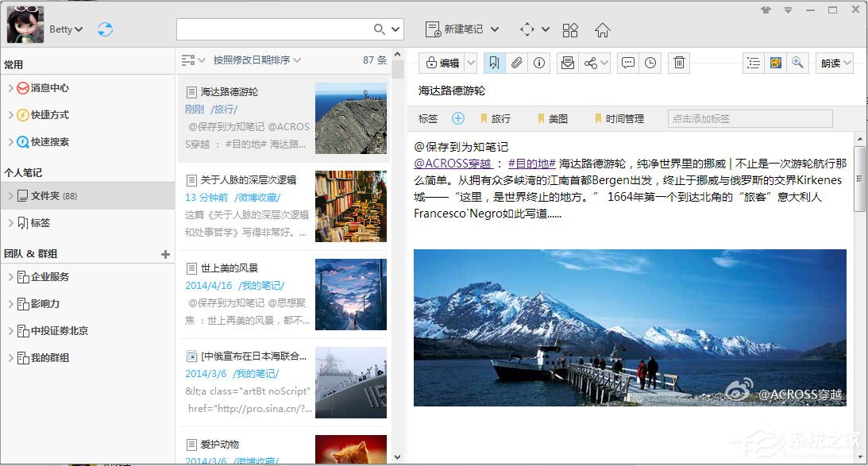This screenshot has height=466, width=868.
Task: Delete the current note with the trash icon
Action: [x=678, y=63]
